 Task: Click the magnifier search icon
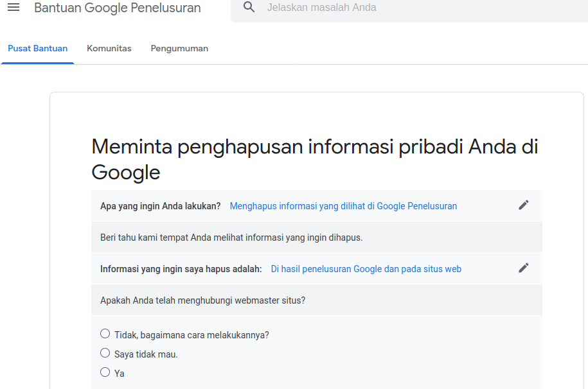click(x=249, y=8)
